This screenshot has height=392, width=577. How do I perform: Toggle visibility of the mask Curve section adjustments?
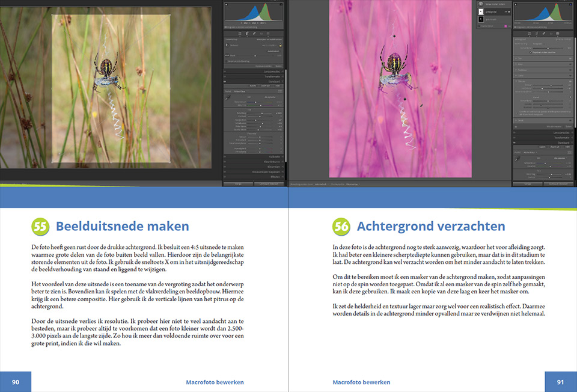[x=570, y=76]
